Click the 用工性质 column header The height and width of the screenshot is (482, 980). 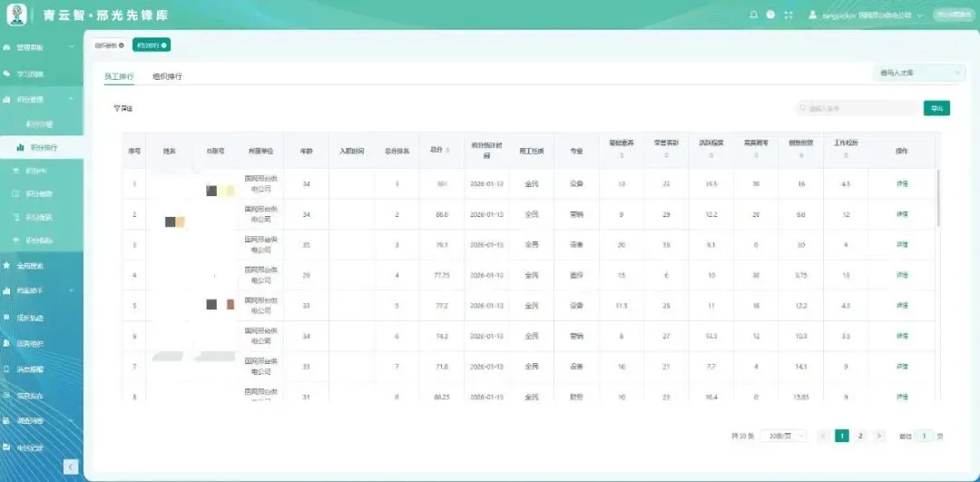click(x=531, y=151)
